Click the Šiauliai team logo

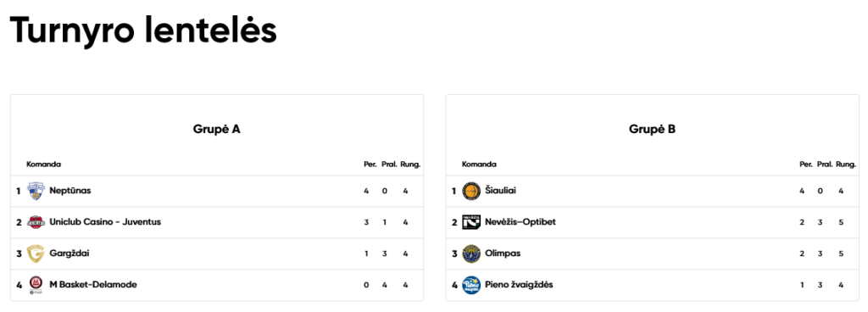coord(471,191)
